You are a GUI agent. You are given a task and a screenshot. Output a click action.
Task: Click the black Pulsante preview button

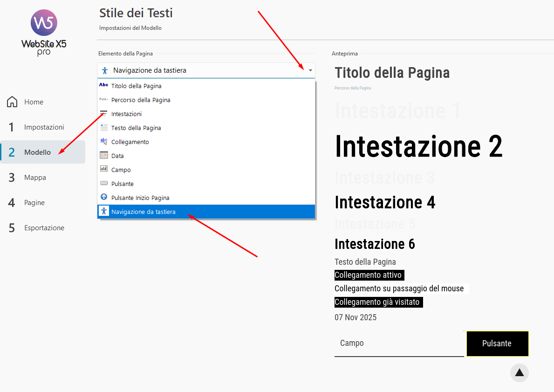(x=497, y=344)
